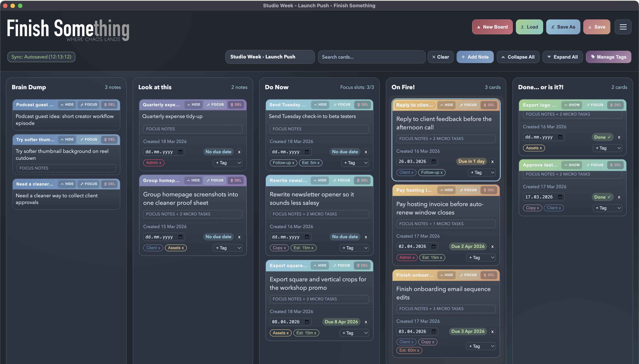Open +Tag dropdown on Finish onboarding card
This screenshot has width=639, height=364.
pyautogui.click(x=481, y=346)
